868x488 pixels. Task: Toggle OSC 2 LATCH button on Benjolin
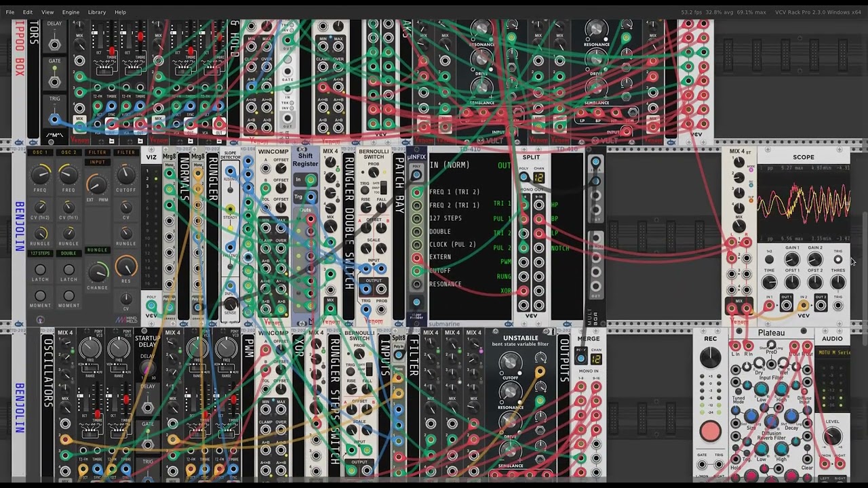pyautogui.click(x=68, y=270)
